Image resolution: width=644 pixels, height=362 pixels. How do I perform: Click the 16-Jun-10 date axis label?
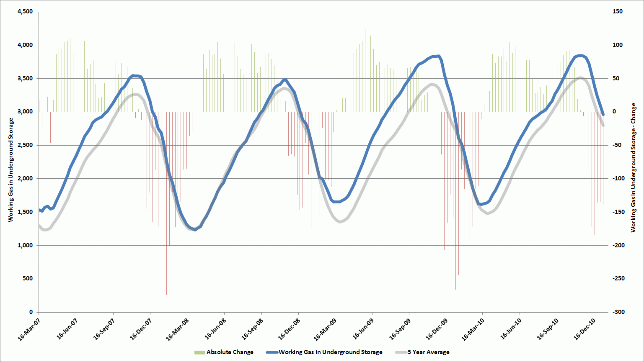[x=509, y=329]
